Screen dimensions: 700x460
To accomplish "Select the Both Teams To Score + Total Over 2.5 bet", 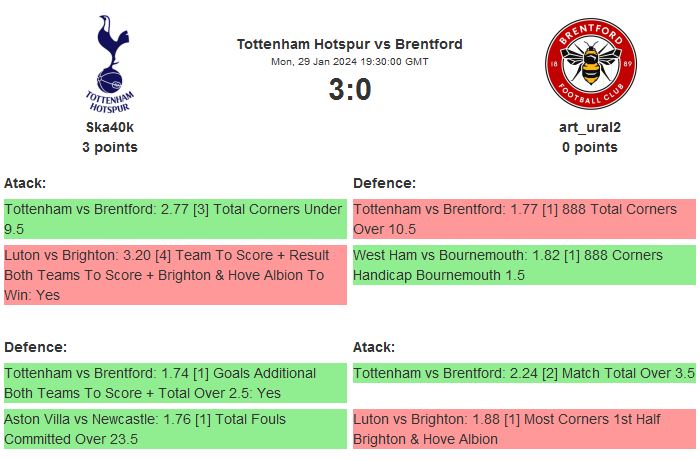I will click(x=175, y=383).
